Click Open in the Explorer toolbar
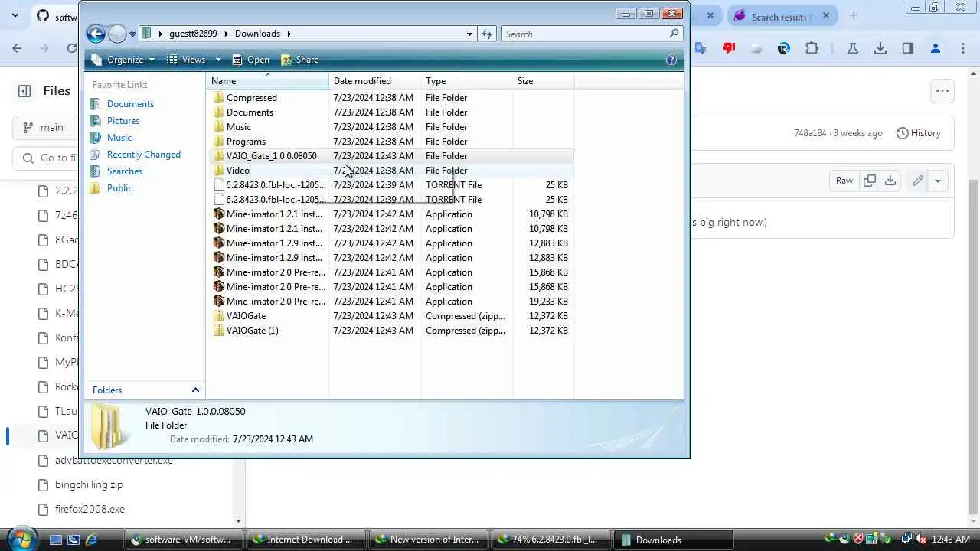 (x=250, y=60)
